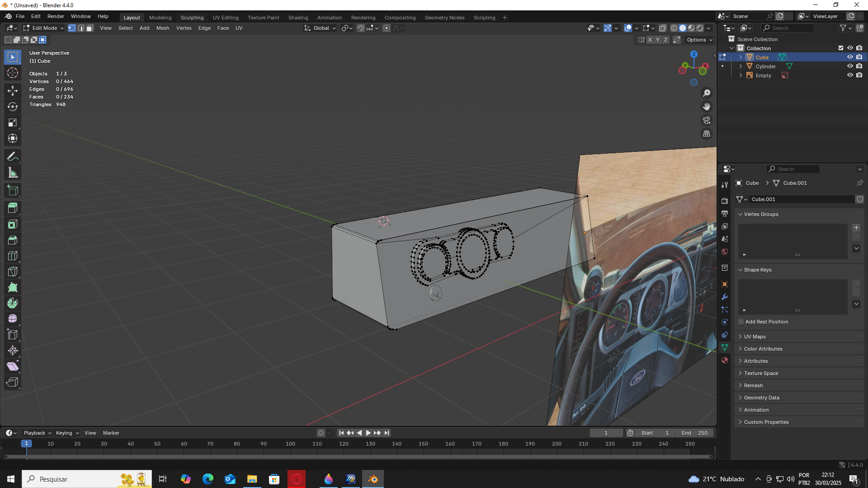Click frame 100 on the timeline
Image resolution: width=868 pixels, height=488 pixels.
pos(290,444)
